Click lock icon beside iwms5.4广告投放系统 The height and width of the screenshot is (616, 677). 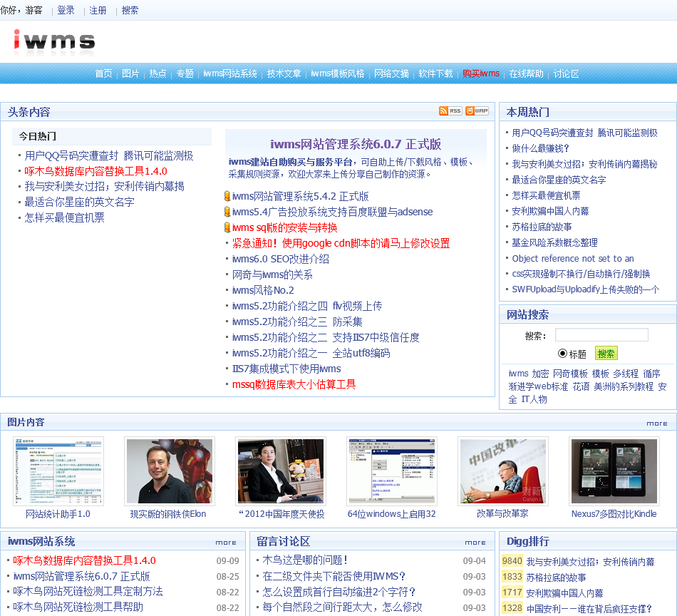227,212
